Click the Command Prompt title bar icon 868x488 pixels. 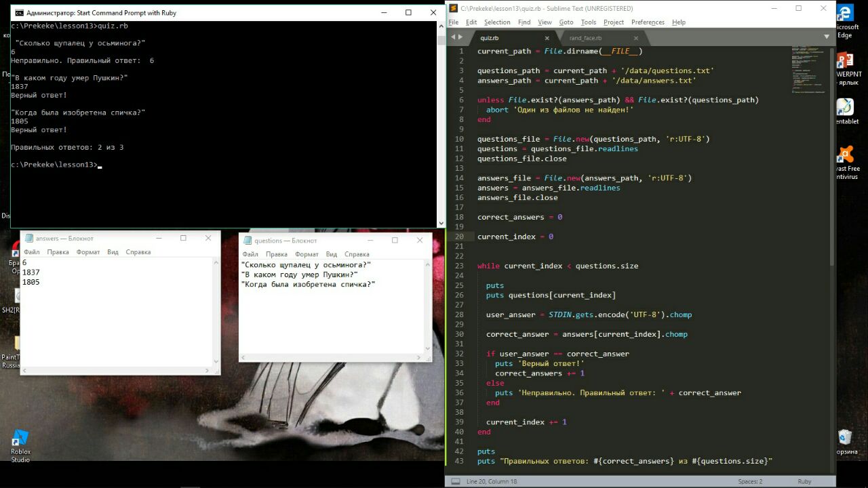tap(19, 13)
